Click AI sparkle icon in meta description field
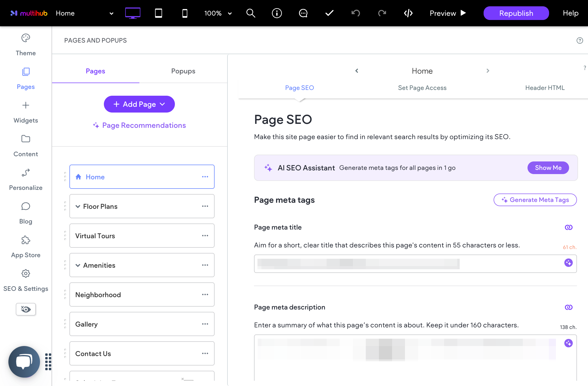The height and width of the screenshot is (386, 588). 569,343
